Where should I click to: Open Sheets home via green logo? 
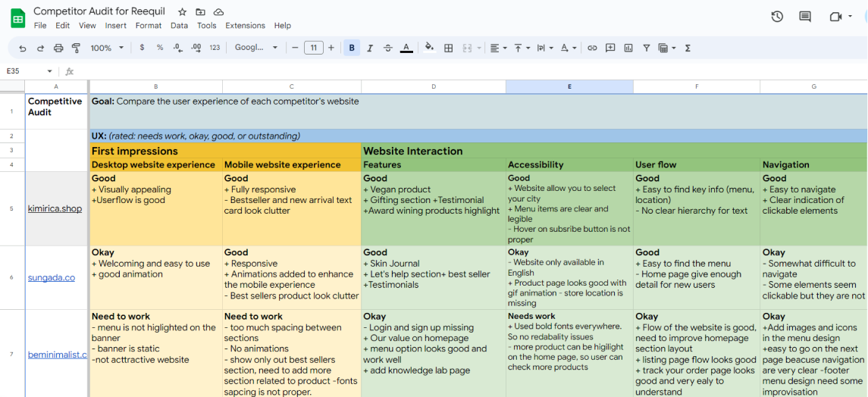pos(17,18)
